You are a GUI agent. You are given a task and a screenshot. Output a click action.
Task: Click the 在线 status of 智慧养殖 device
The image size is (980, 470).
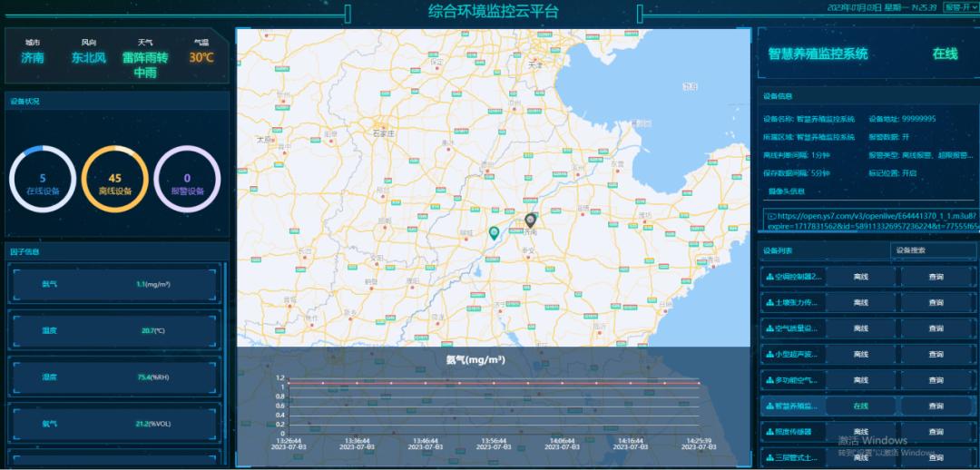860,406
